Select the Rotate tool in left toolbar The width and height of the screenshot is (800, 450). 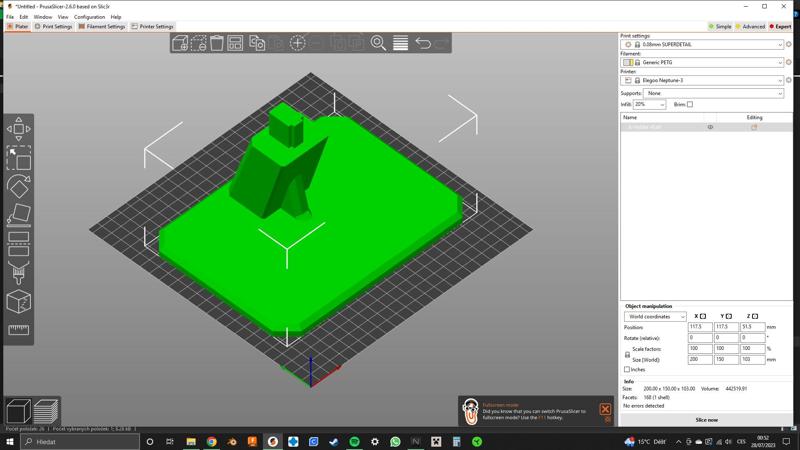click(x=18, y=186)
